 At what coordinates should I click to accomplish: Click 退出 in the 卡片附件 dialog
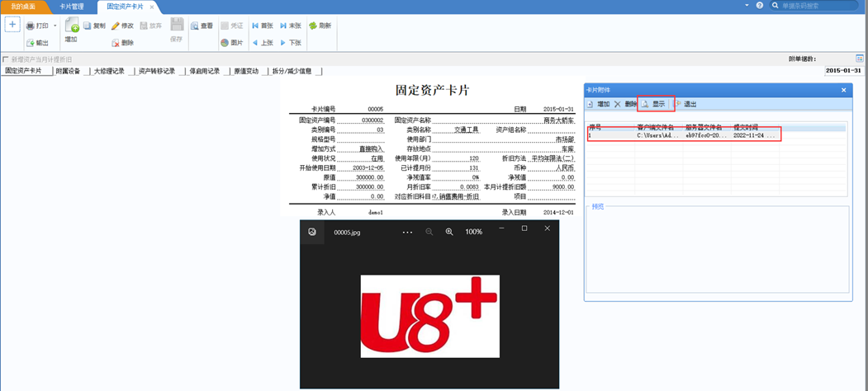coord(685,104)
